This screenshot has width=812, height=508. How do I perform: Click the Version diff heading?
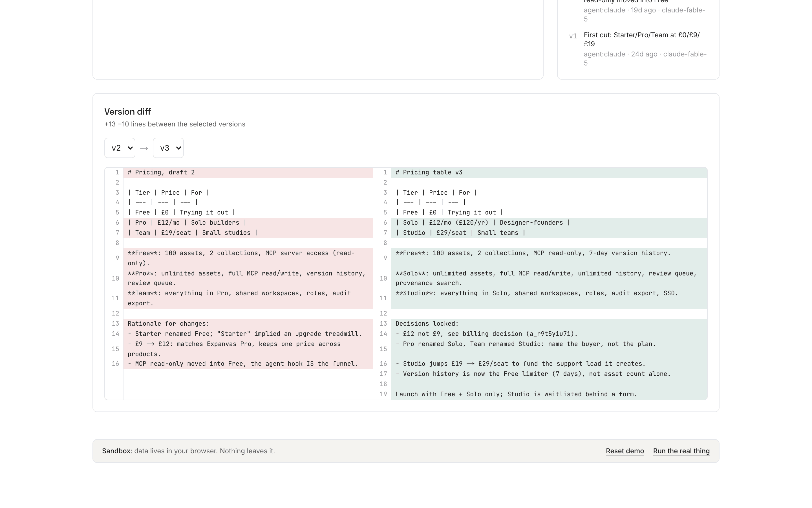[127, 111]
